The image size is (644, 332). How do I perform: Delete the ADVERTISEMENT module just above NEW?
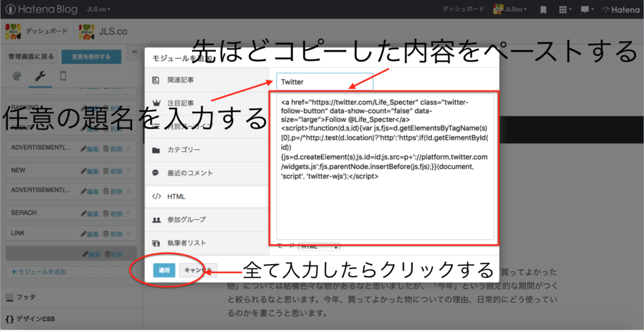tap(113, 149)
